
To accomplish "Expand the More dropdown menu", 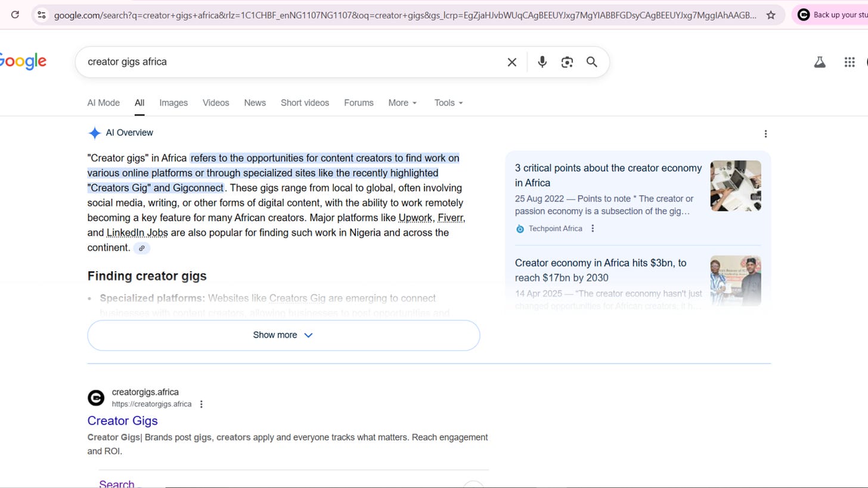I will coord(402,102).
